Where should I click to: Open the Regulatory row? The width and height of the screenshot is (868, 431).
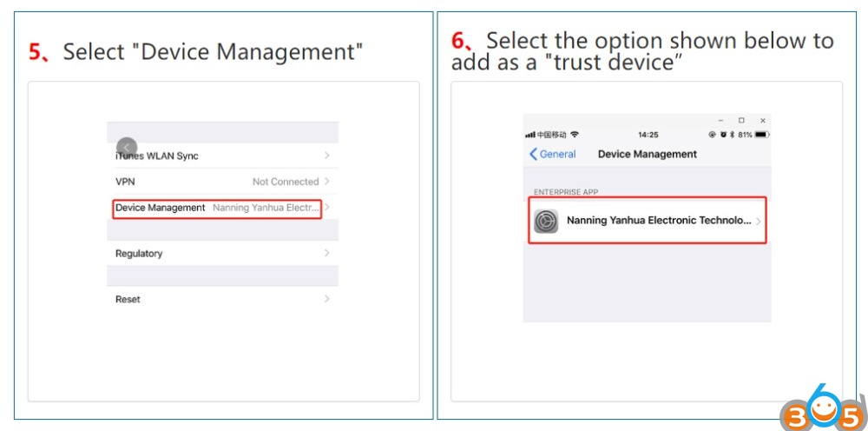222,253
